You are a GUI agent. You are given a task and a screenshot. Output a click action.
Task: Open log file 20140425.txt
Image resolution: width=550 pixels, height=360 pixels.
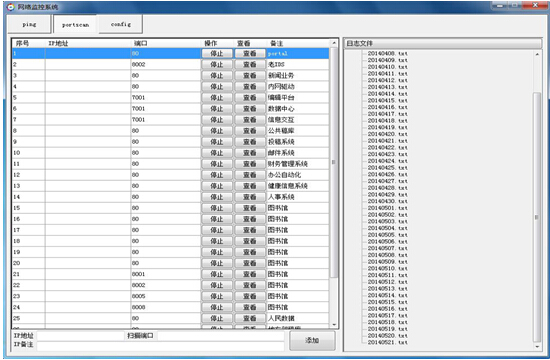(x=387, y=168)
